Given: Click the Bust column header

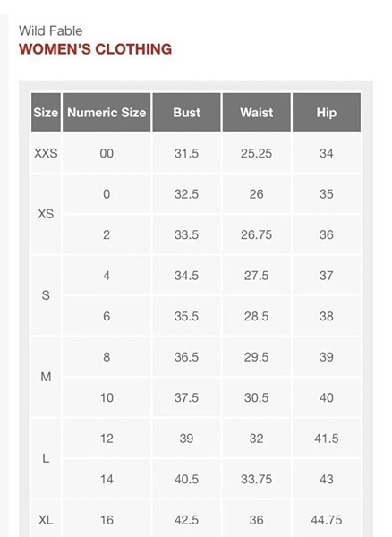Looking at the screenshot, I should pos(186,113).
